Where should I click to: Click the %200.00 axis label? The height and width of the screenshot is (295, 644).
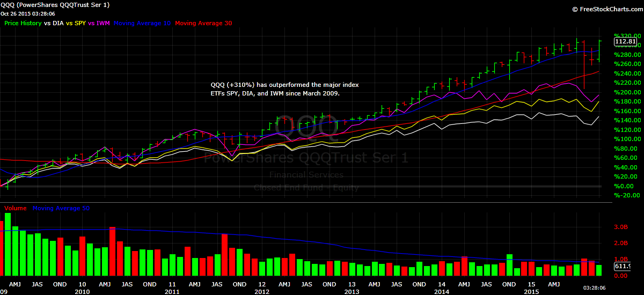(x=627, y=92)
